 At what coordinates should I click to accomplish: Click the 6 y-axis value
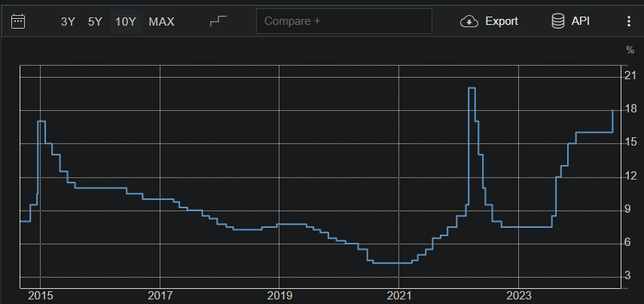pyautogui.click(x=627, y=242)
